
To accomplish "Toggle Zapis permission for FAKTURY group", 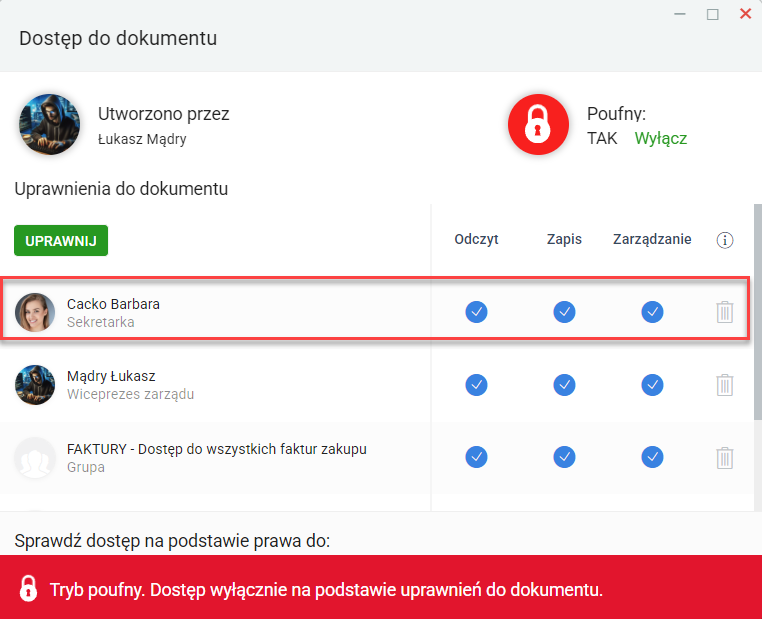I will (x=564, y=457).
